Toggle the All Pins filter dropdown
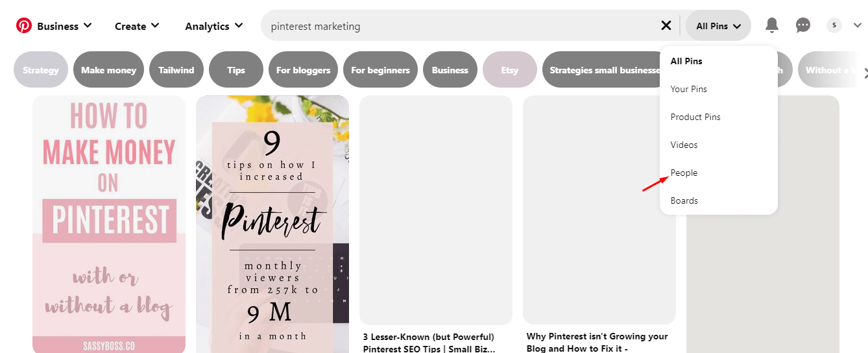The width and height of the screenshot is (868, 353). pos(718,26)
